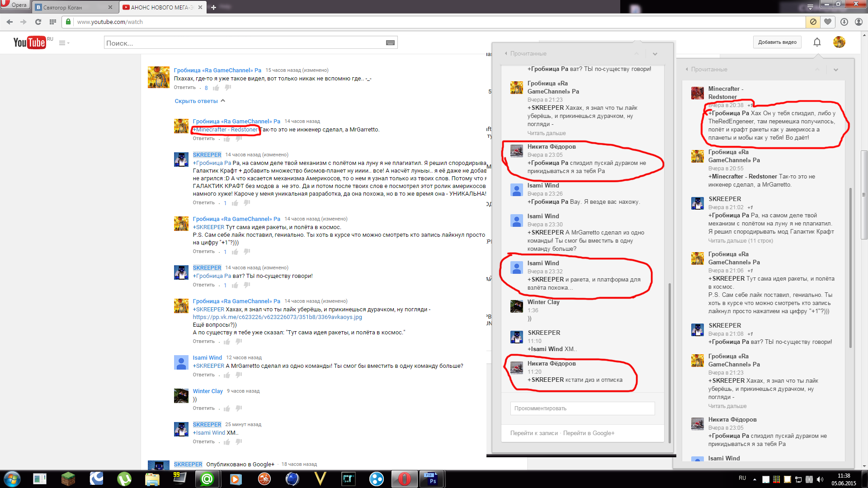The width and height of the screenshot is (868, 488).
Task: Click the 'Прокомментировать' comment field
Action: (582, 408)
